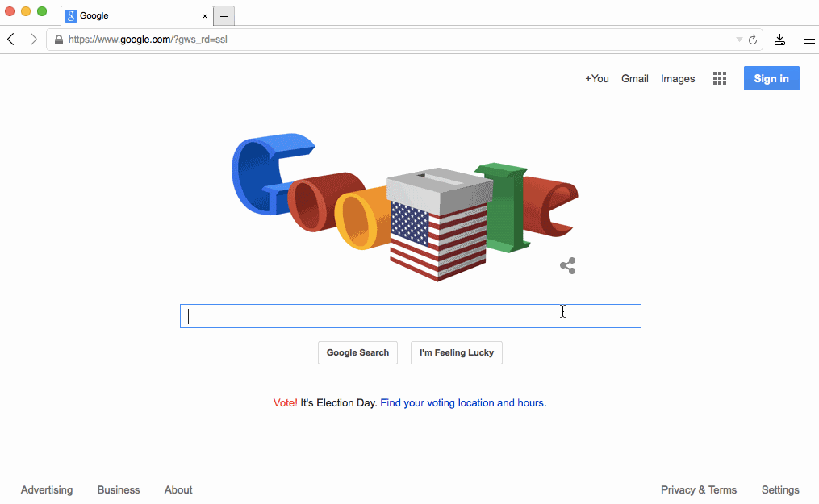Screen dimensions: 819x504
Task: Click the back navigation arrow
Action: click(x=10, y=39)
